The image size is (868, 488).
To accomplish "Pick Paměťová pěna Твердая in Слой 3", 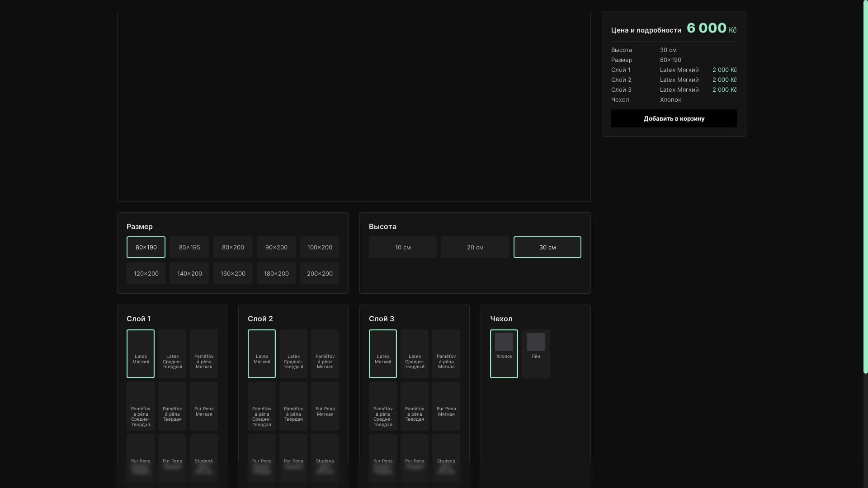I will (415, 406).
